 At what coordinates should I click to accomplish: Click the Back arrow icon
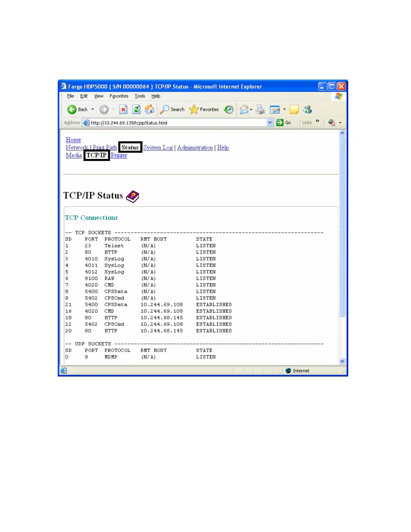pos(72,109)
